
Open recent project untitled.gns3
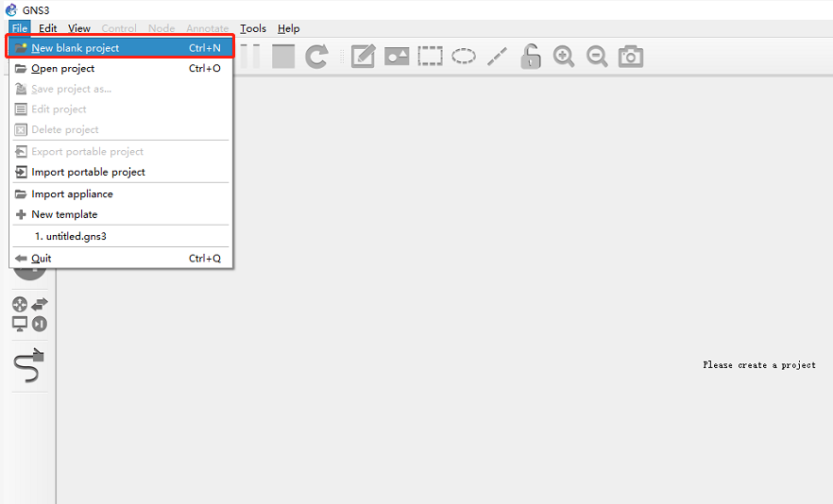[121, 236]
